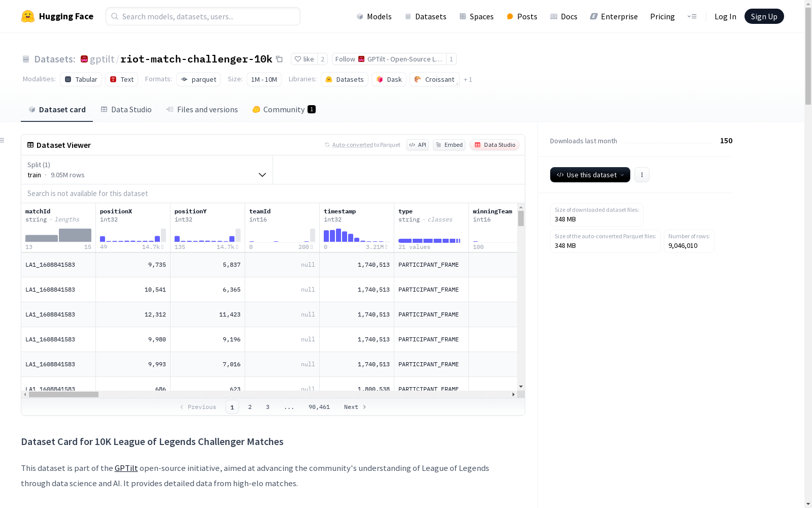The height and width of the screenshot is (508, 812).
Task: Show the +1 more libraries
Action: tap(468, 79)
